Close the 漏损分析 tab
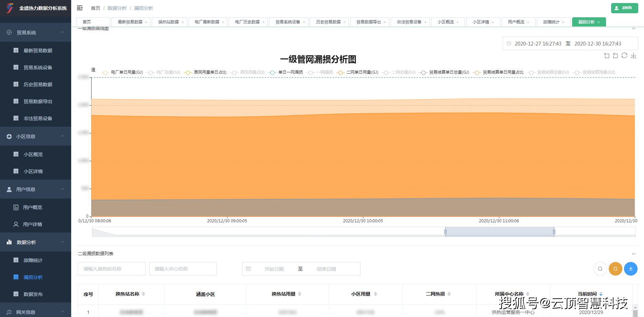Screen dimensions: 644x317 (599, 22)
